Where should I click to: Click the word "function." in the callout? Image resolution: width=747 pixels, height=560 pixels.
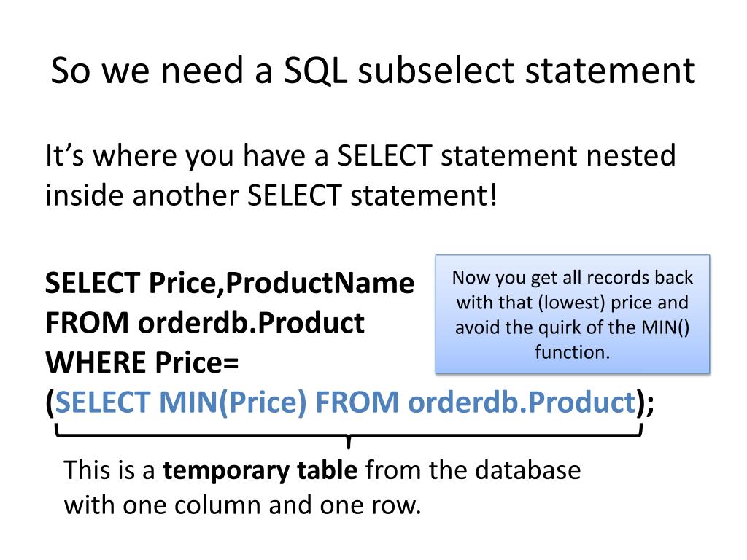[572, 353]
